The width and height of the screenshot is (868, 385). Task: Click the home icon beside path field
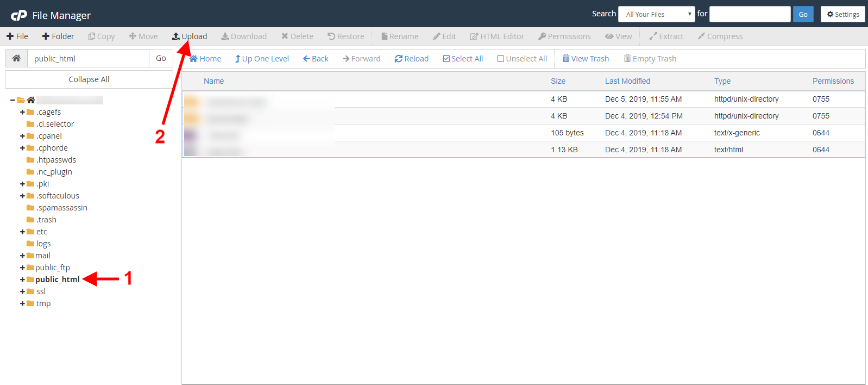(16, 58)
